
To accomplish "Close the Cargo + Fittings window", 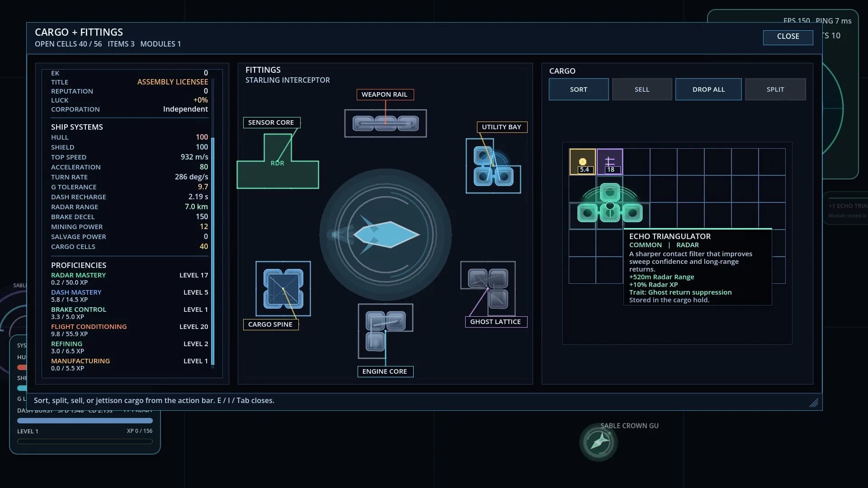I will pos(788,37).
